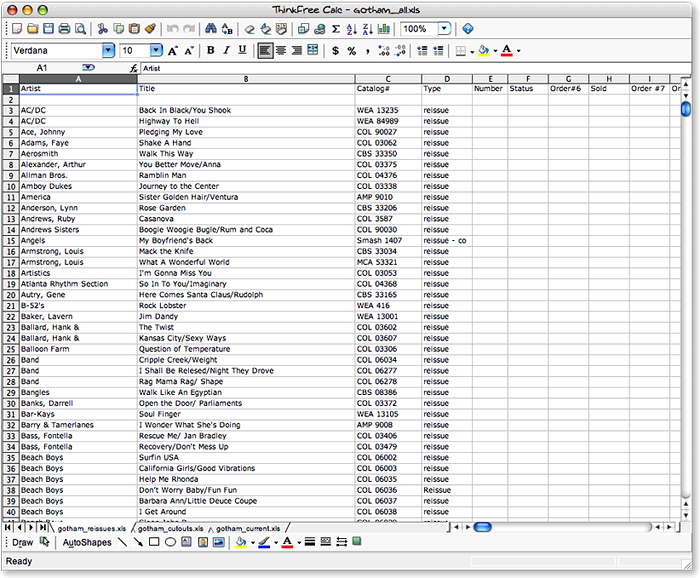Go to first sheet tab arrow
Screen dimensions: 700x578
[x=8, y=528]
